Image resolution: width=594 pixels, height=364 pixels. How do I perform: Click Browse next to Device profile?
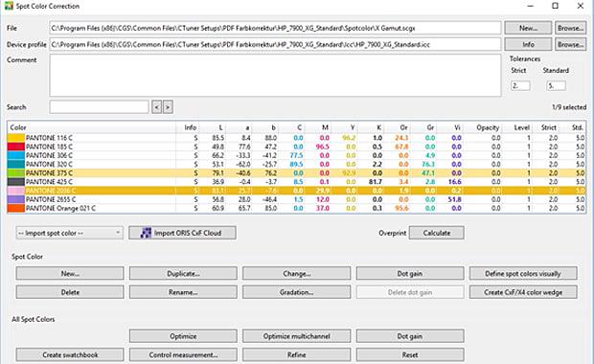(570, 44)
